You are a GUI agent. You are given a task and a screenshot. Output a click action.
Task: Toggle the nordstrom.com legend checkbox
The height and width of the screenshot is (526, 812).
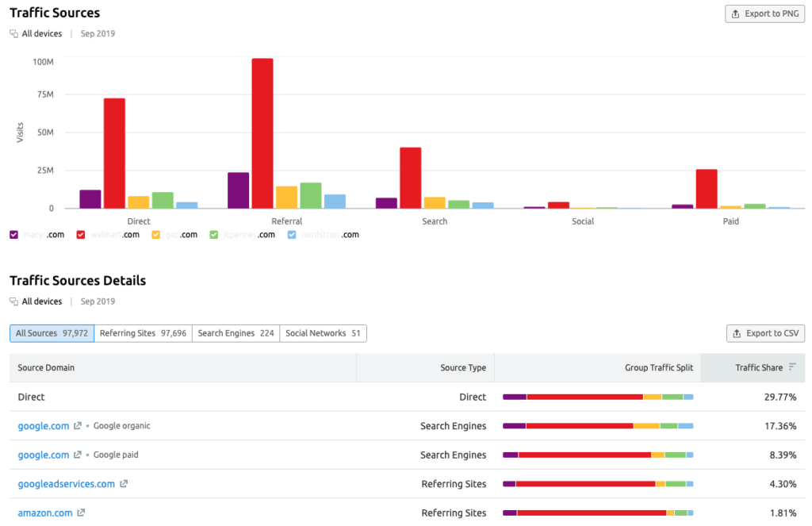(293, 234)
